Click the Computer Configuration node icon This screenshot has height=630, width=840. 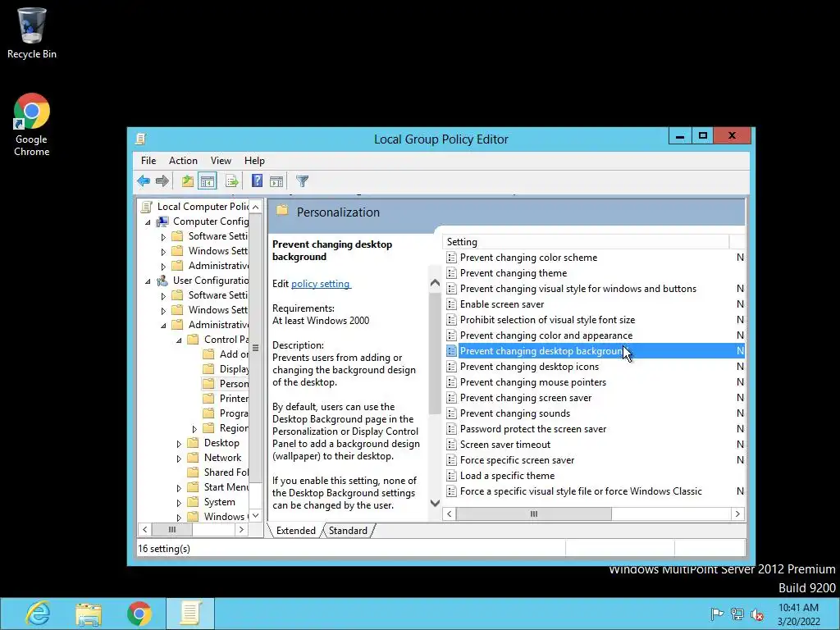click(x=162, y=221)
